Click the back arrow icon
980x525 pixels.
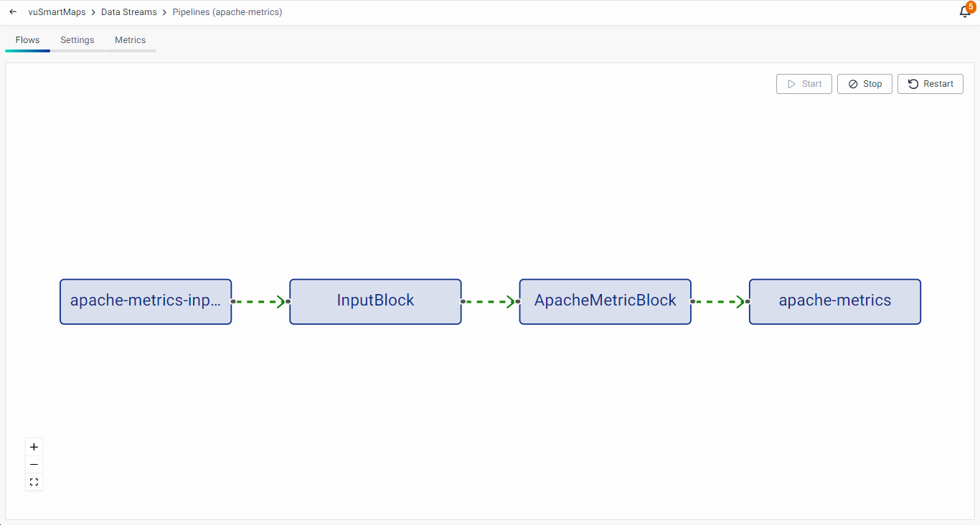(13, 12)
